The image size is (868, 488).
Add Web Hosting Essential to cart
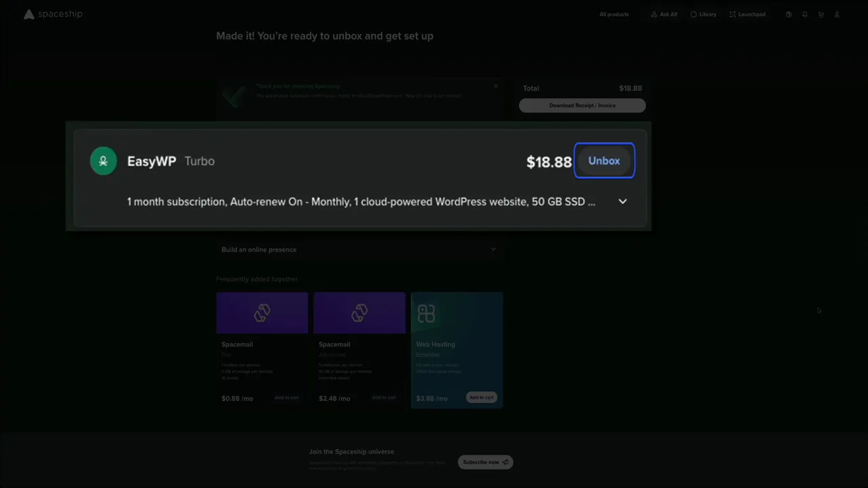pos(481,397)
